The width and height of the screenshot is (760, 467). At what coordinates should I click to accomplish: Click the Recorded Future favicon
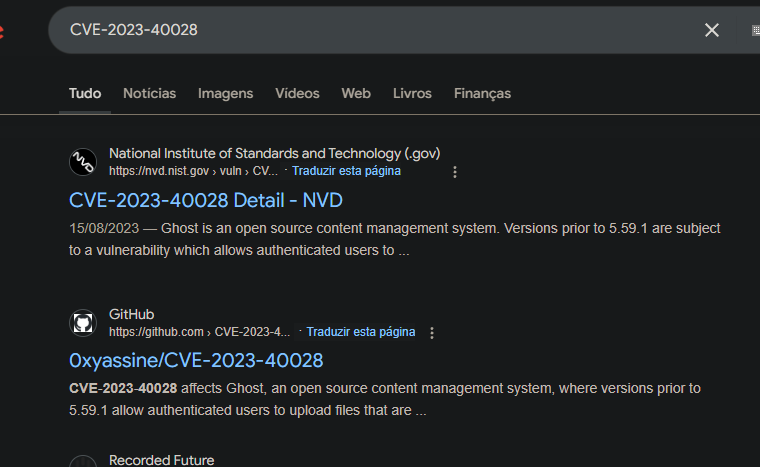tap(83, 461)
